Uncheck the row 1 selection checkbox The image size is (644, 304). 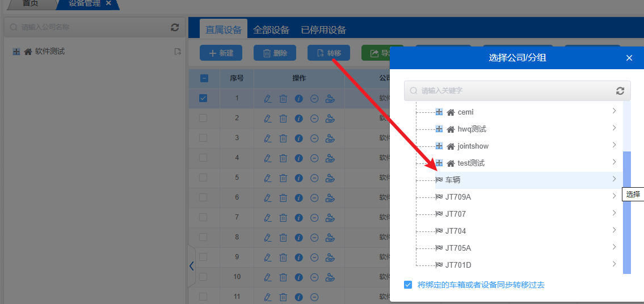[x=203, y=98]
